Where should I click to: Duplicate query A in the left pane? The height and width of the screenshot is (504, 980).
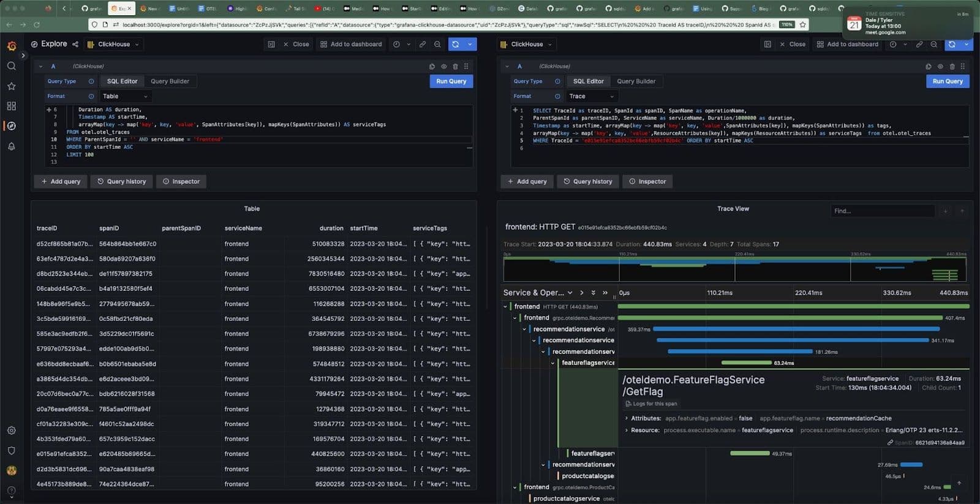[x=432, y=66]
